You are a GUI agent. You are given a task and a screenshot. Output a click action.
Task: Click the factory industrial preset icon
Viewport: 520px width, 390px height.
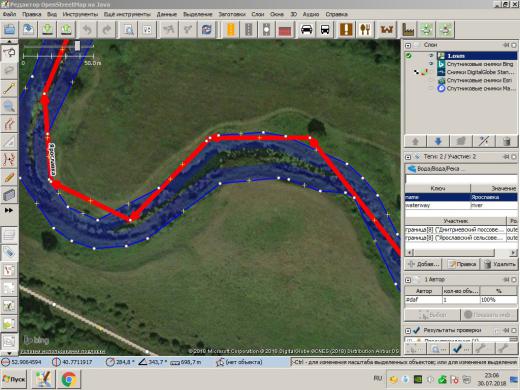tap(408, 30)
